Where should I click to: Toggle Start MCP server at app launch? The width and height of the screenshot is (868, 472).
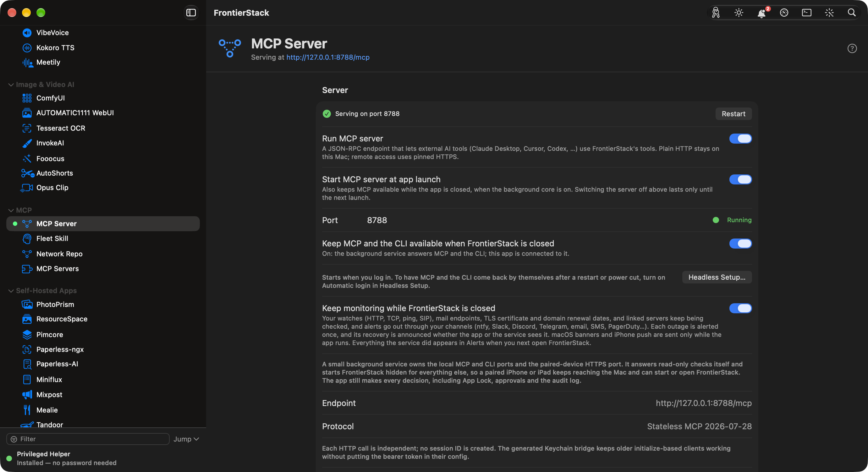[x=740, y=179]
